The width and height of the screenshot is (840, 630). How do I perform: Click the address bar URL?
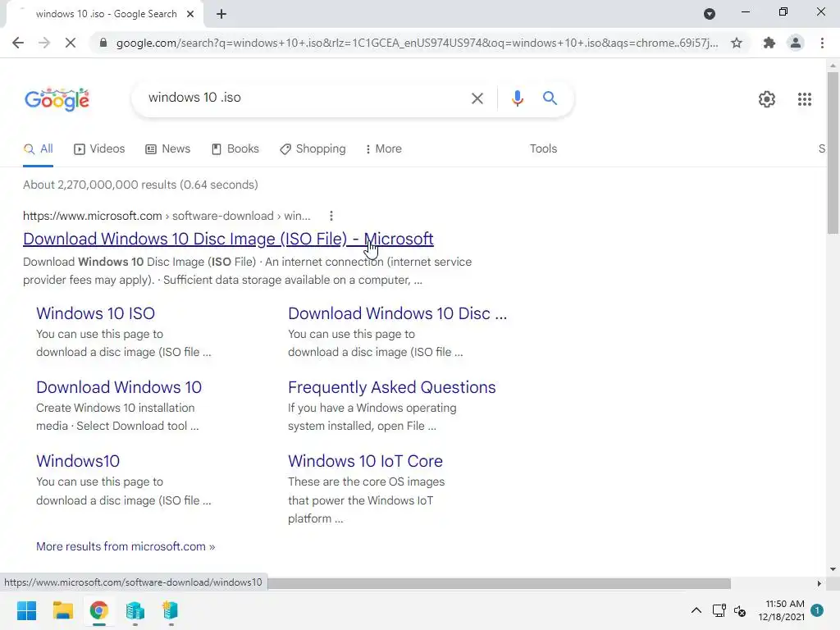417,43
